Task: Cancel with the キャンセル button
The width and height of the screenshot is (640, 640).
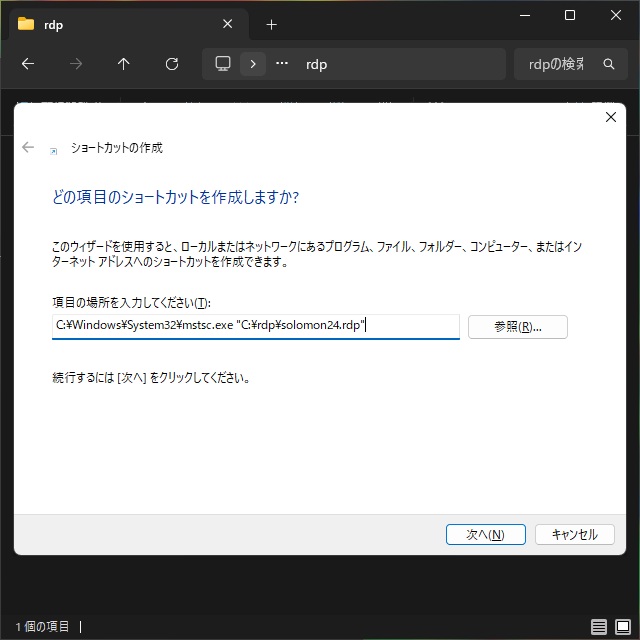Action: 574,534
